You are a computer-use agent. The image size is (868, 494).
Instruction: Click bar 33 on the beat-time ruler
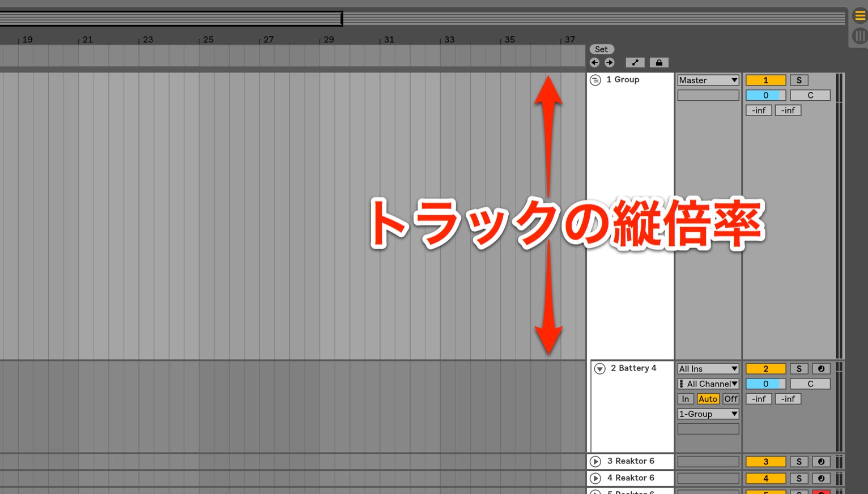click(x=449, y=40)
